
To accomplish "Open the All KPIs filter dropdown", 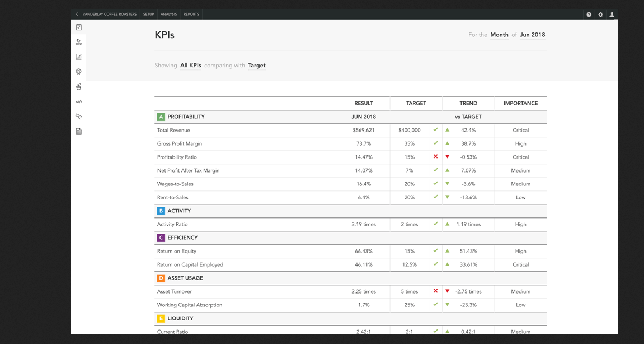I will coord(190,66).
